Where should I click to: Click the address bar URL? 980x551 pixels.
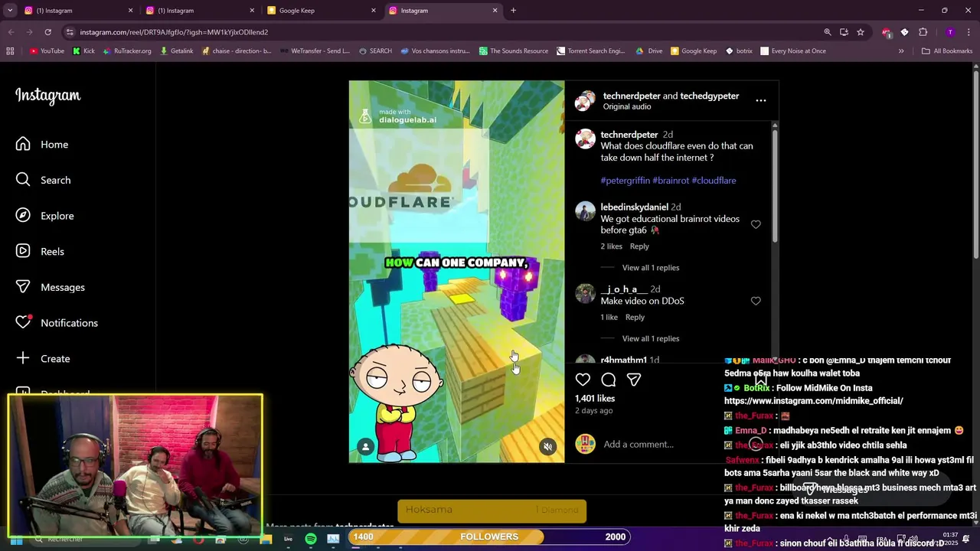[x=174, y=32]
